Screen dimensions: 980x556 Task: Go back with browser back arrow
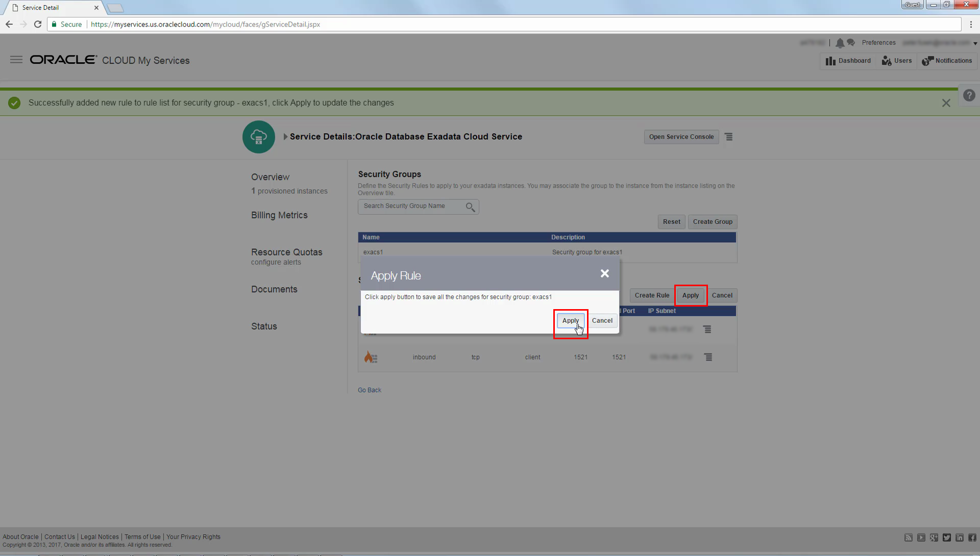point(9,24)
